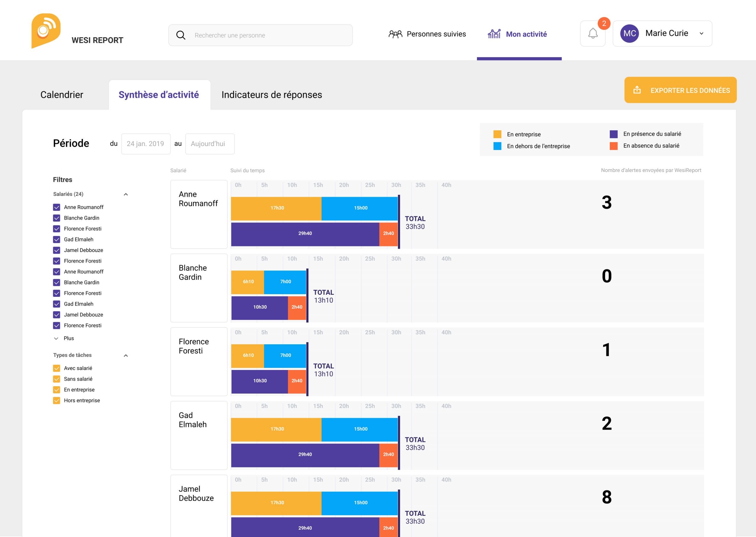756x537 pixels.
Task: Collapse the Types de tâches section
Action: click(126, 356)
